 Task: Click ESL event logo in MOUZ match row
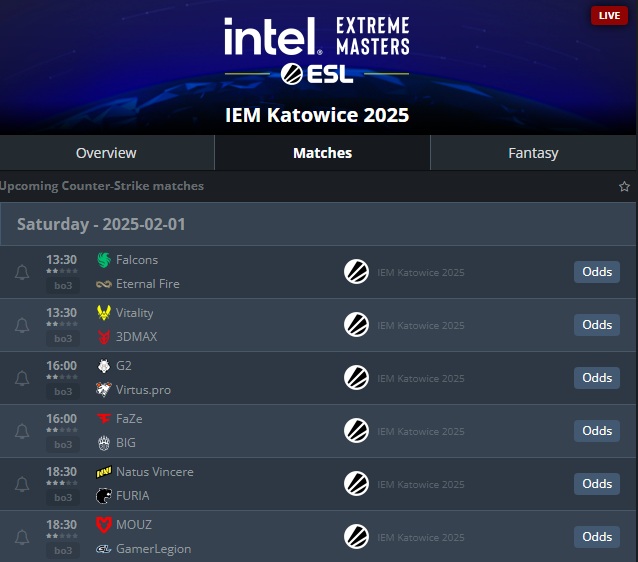pyautogui.click(x=356, y=537)
